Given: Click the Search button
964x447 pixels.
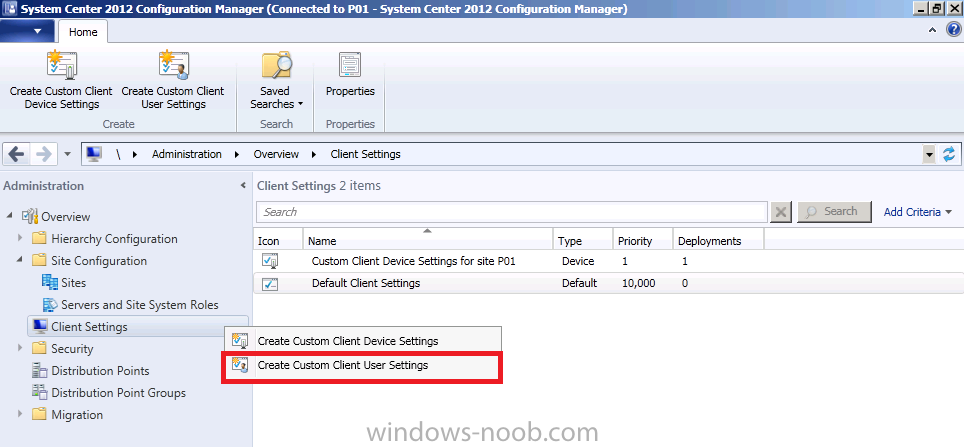Looking at the screenshot, I should (834, 212).
